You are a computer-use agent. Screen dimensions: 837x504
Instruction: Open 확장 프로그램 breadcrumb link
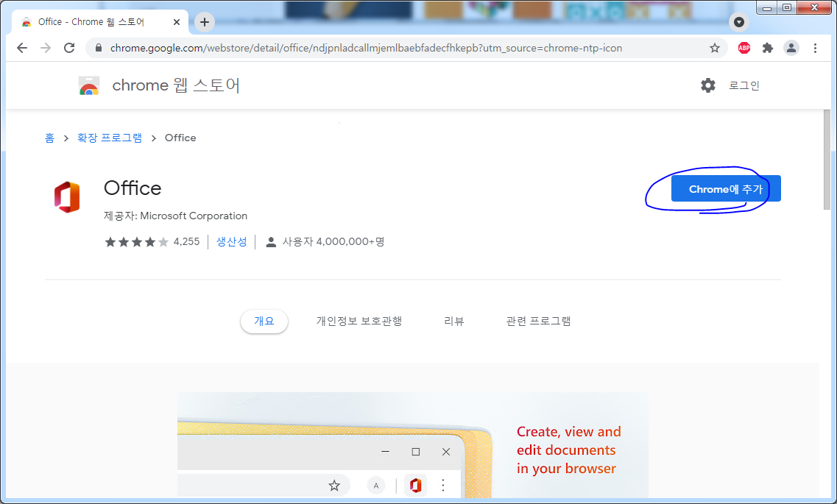(110, 138)
